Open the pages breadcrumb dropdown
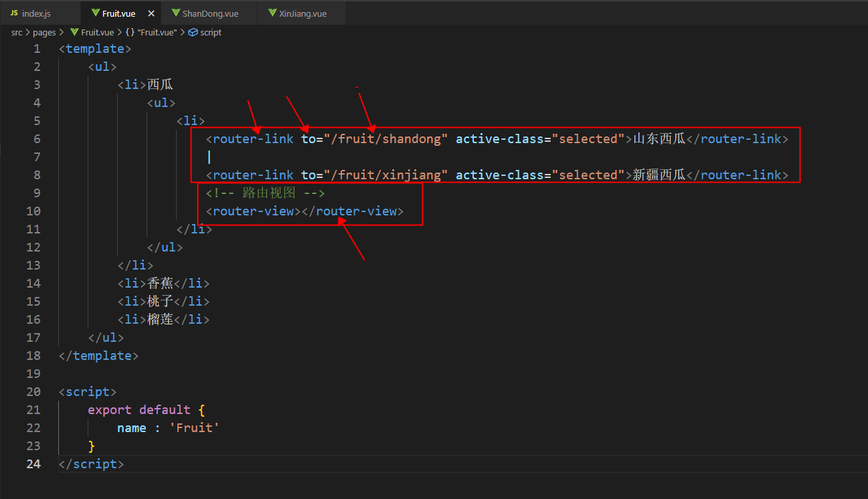 [x=44, y=32]
